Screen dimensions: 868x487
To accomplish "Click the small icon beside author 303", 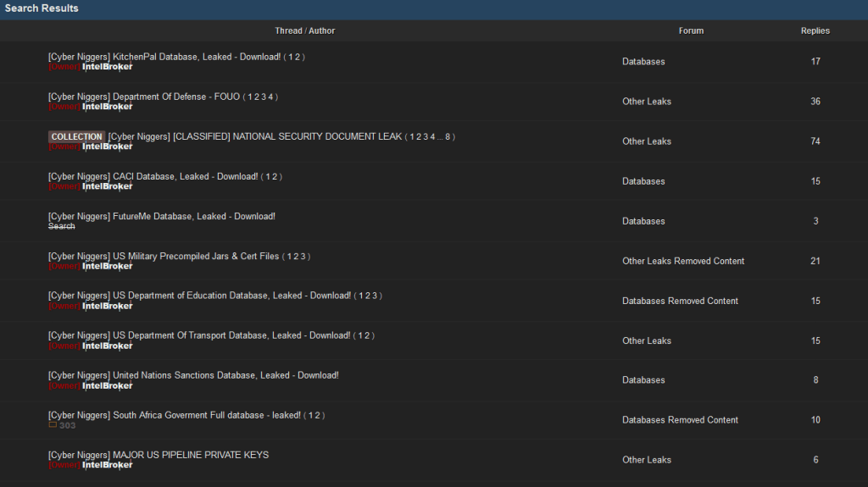I will (x=53, y=425).
